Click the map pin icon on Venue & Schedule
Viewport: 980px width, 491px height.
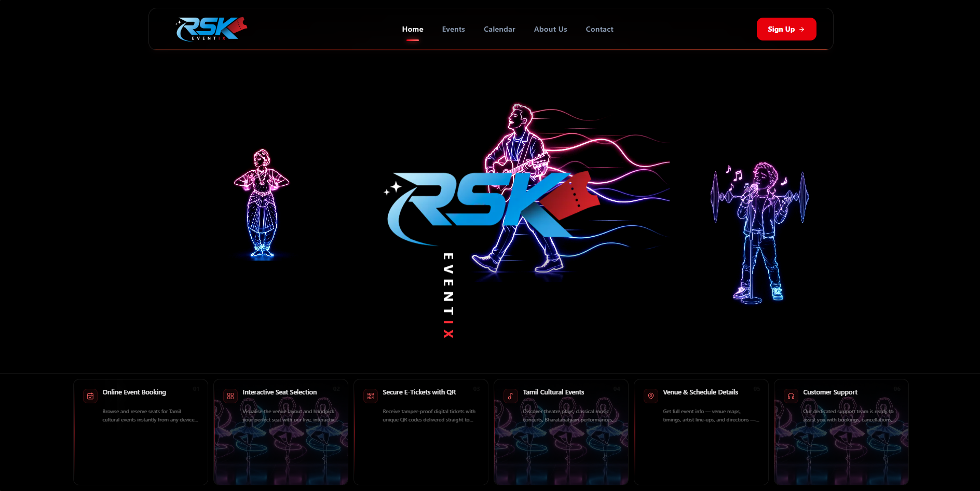tap(651, 396)
